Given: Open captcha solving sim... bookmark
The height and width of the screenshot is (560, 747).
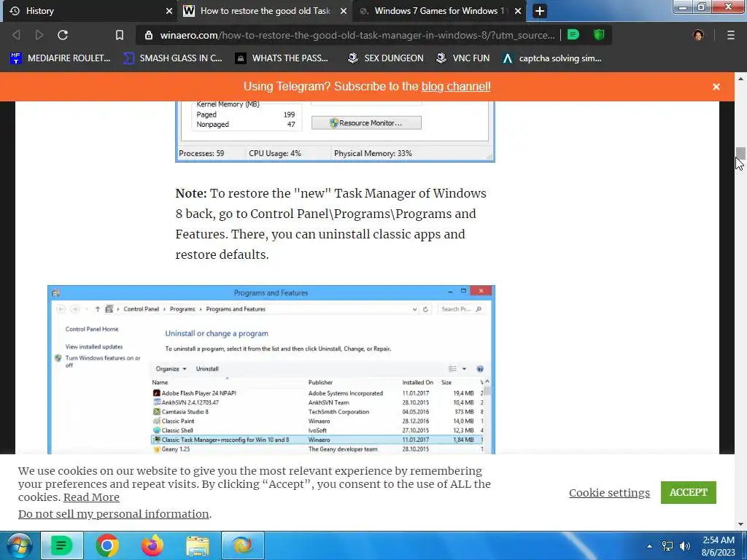Looking at the screenshot, I should pyautogui.click(x=552, y=58).
